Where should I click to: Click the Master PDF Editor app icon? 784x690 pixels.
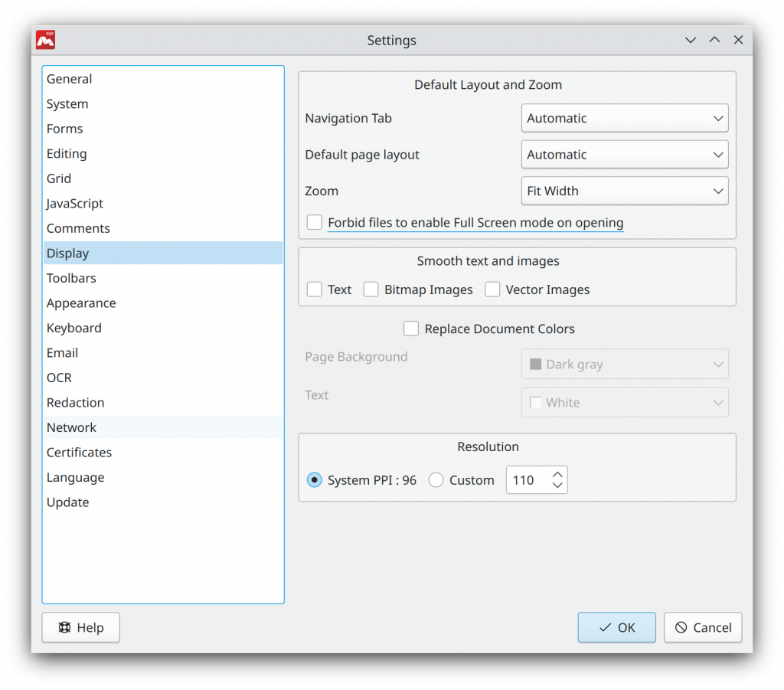pos(45,40)
